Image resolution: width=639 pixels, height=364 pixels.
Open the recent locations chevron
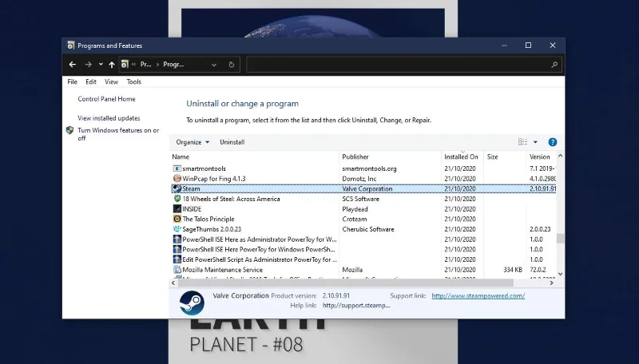click(x=101, y=65)
